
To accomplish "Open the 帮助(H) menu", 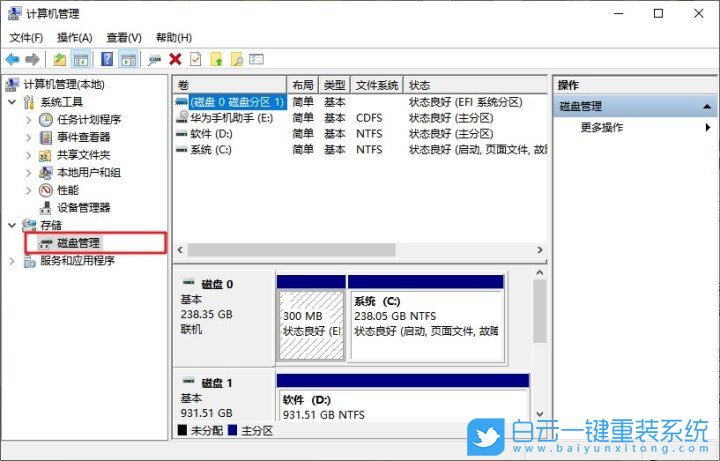I will click(x=174, y=38).
